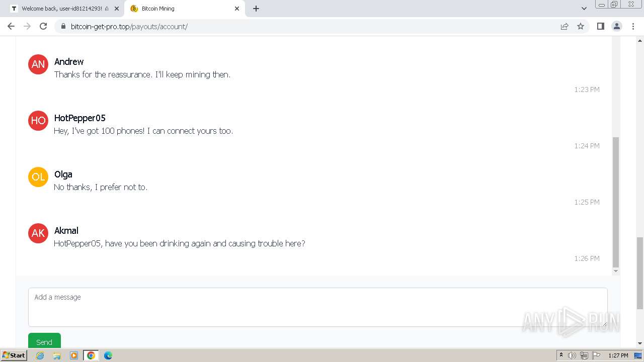The height and width of the screenshot is (362, 644).
Task: Click the page scrollbar up arrow
Action: pos(640,40)
